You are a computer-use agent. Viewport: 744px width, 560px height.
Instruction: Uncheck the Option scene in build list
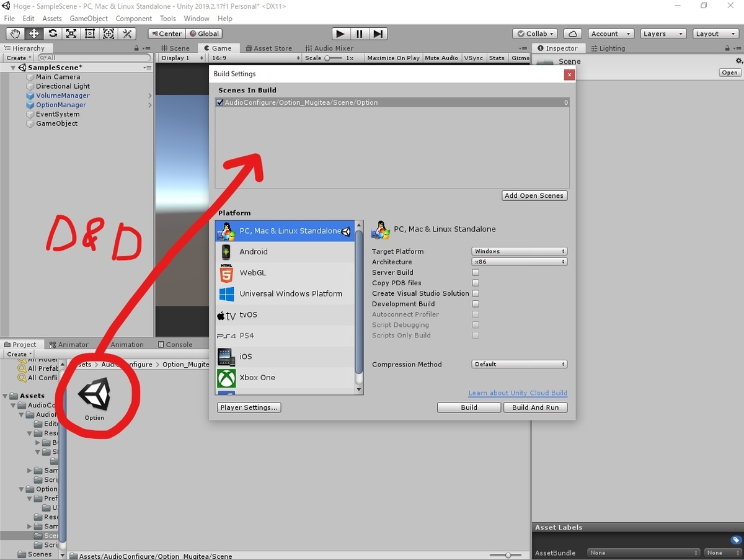tap(219, 102)
